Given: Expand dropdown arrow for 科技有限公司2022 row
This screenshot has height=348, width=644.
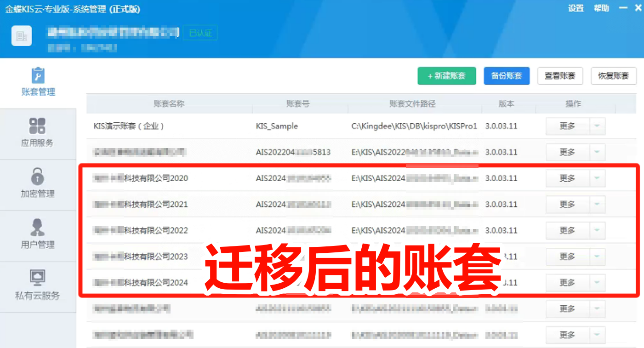Looking at the screenshot, I should pyautogui.click(x=597, y=230).
